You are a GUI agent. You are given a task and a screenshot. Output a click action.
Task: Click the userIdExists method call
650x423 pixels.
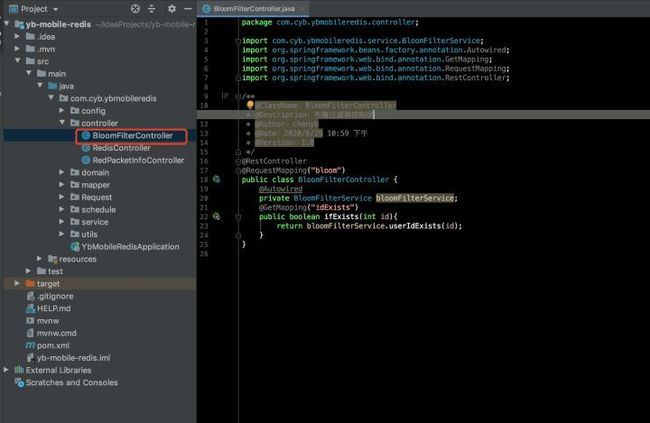coord(415,226)
